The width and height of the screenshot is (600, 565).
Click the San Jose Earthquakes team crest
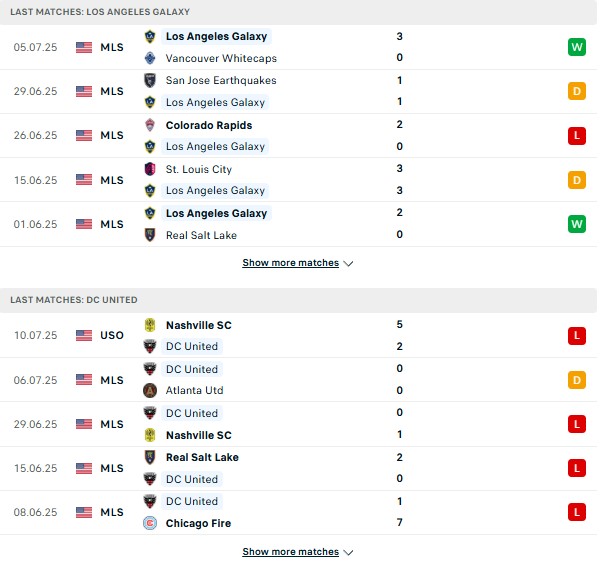[150, 80]
